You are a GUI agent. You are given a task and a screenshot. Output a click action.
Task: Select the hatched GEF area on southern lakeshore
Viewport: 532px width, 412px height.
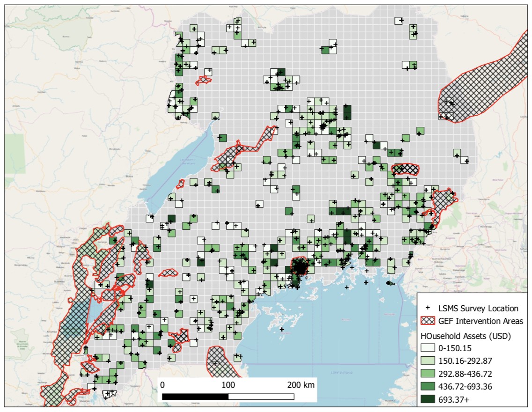point(219,361)
